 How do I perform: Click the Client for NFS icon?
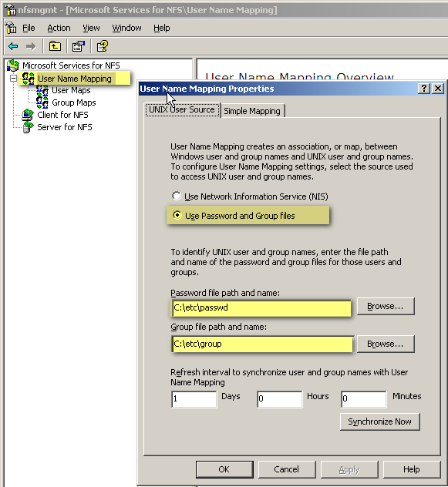pos(28,115)
